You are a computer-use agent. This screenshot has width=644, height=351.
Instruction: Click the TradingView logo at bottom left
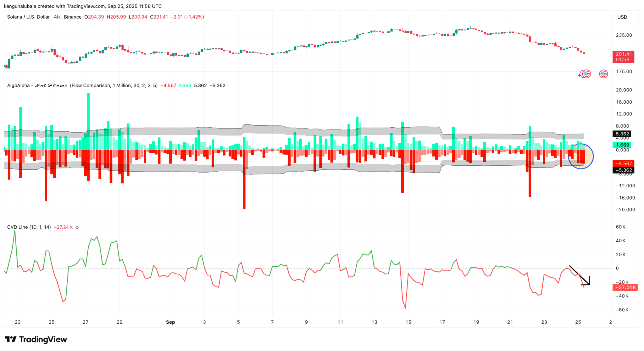tap(36, 340)
